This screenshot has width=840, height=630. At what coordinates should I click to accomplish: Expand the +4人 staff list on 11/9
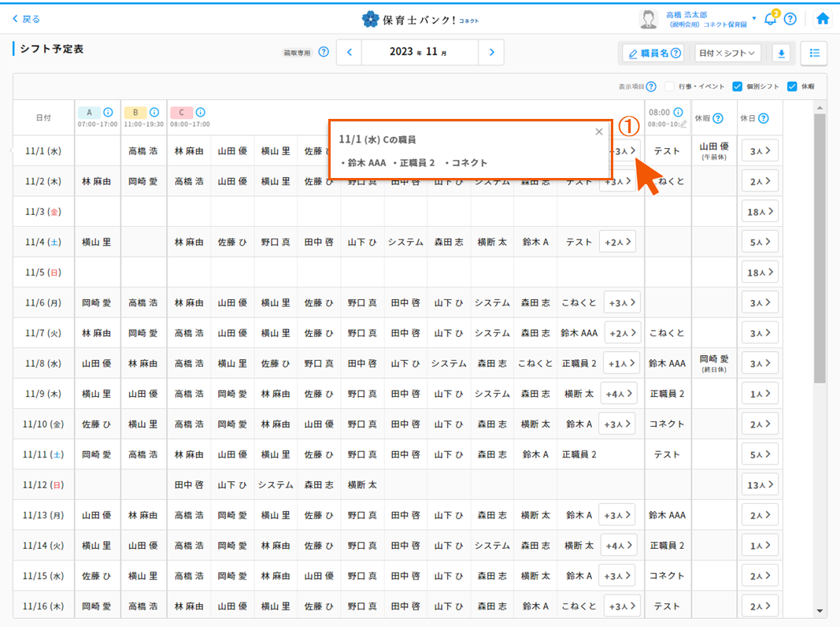pos(618,394)
